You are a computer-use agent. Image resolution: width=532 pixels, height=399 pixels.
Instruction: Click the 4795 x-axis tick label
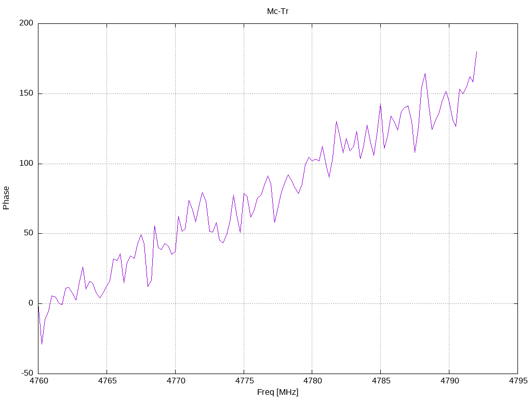point(518,381)
